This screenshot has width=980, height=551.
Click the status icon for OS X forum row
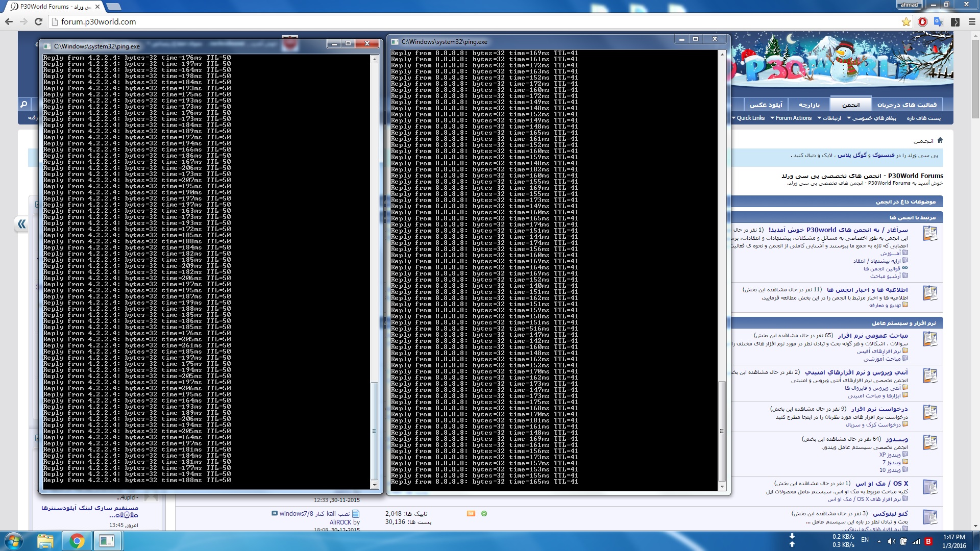[x=930, y=487]
